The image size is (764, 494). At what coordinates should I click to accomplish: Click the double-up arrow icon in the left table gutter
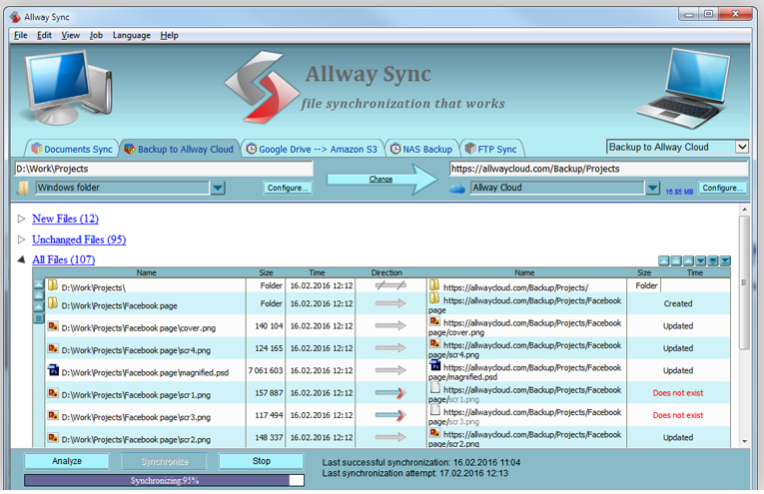coord(38,295)
